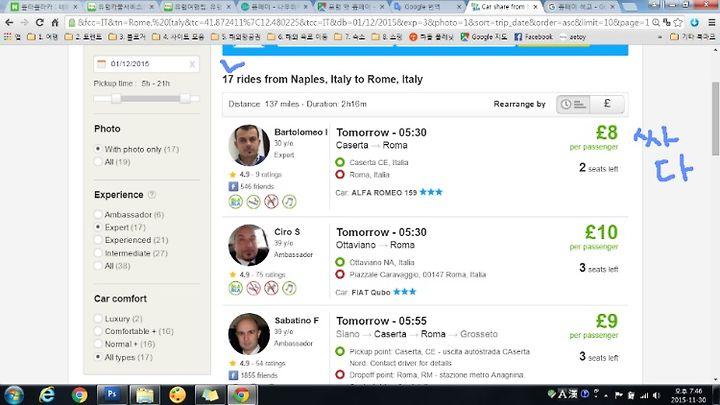Show hidden system tray icons arrow

tap(606, 395)
